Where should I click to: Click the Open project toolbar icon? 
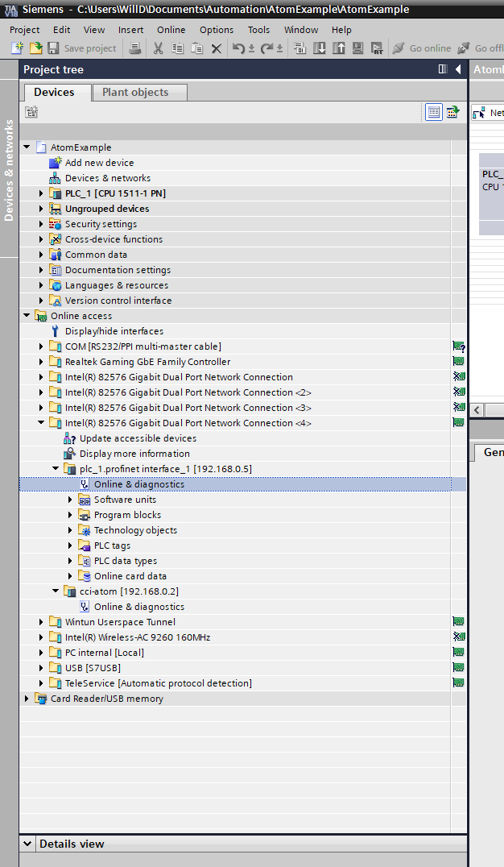point(35,48)
